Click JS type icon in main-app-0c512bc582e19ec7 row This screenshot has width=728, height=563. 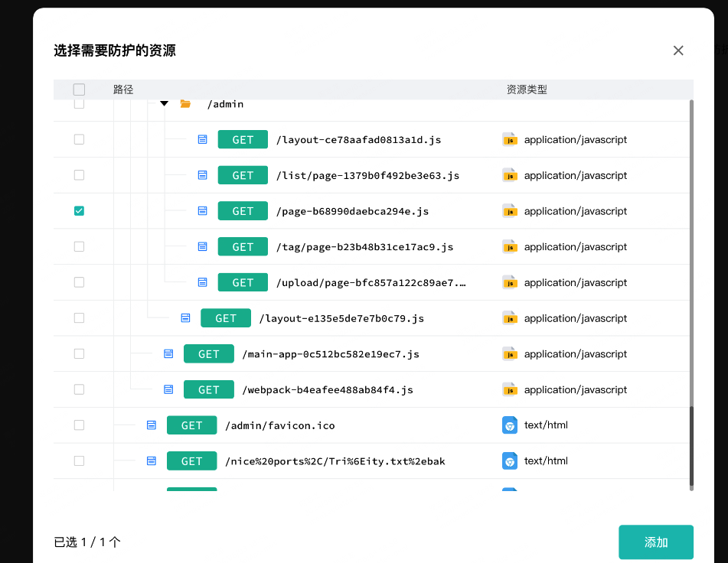510,353
